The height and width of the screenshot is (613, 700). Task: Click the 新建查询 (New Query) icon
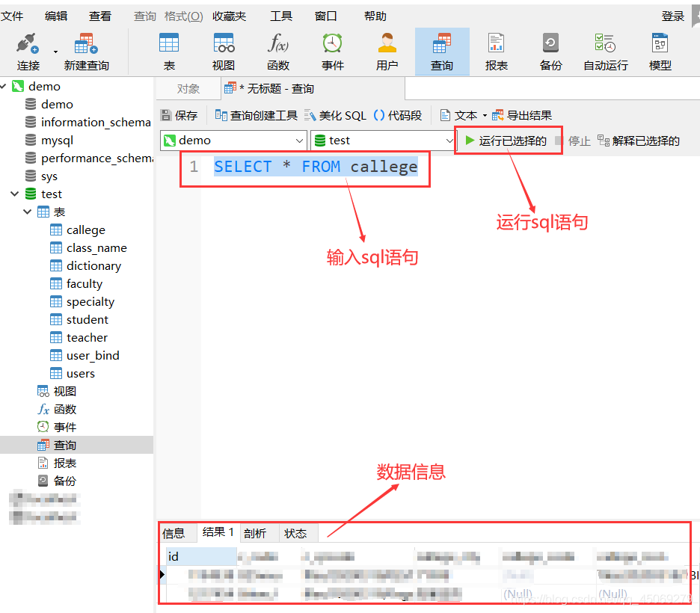[x=86, y=51]
